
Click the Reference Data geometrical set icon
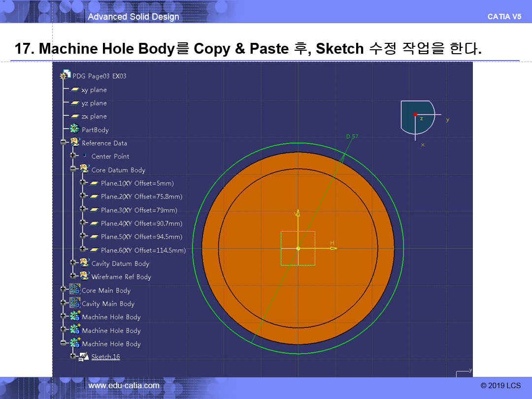(x=75, y=143)
